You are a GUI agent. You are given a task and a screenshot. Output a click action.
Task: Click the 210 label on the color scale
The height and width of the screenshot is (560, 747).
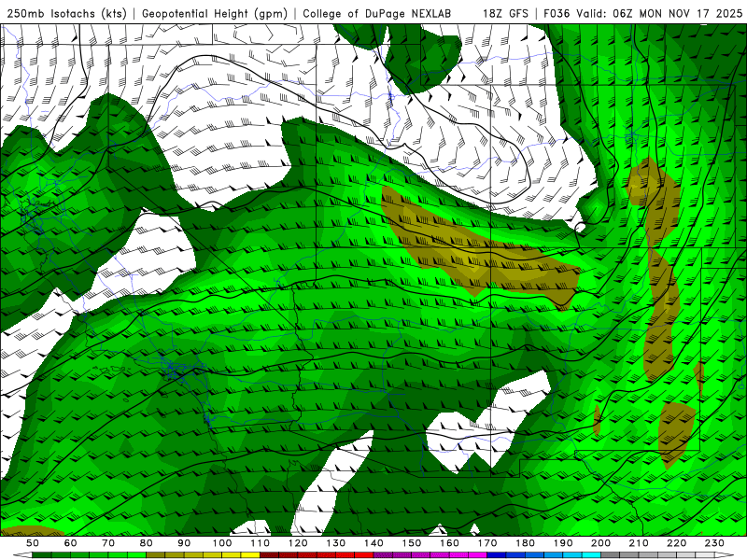(639, 543)
